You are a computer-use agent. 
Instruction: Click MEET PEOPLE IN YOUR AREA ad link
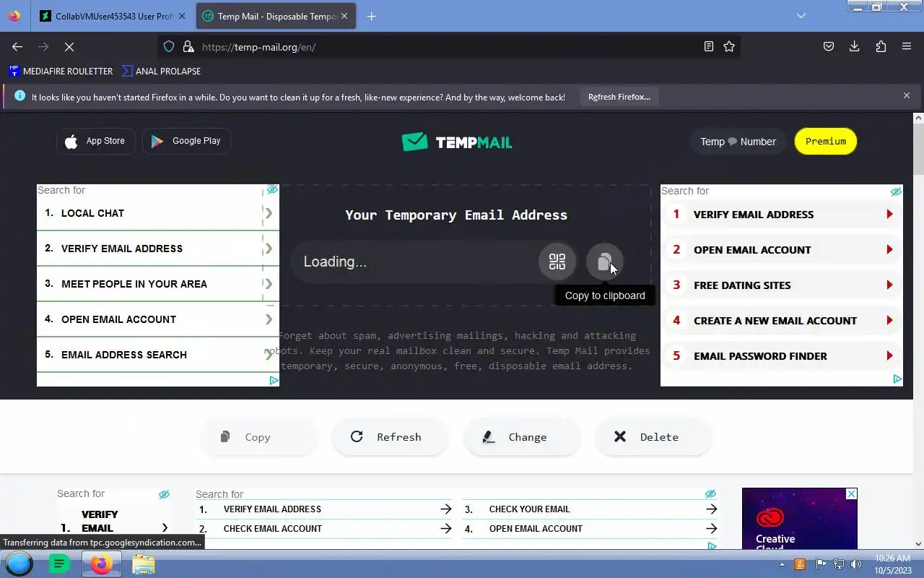click(134, 284)
